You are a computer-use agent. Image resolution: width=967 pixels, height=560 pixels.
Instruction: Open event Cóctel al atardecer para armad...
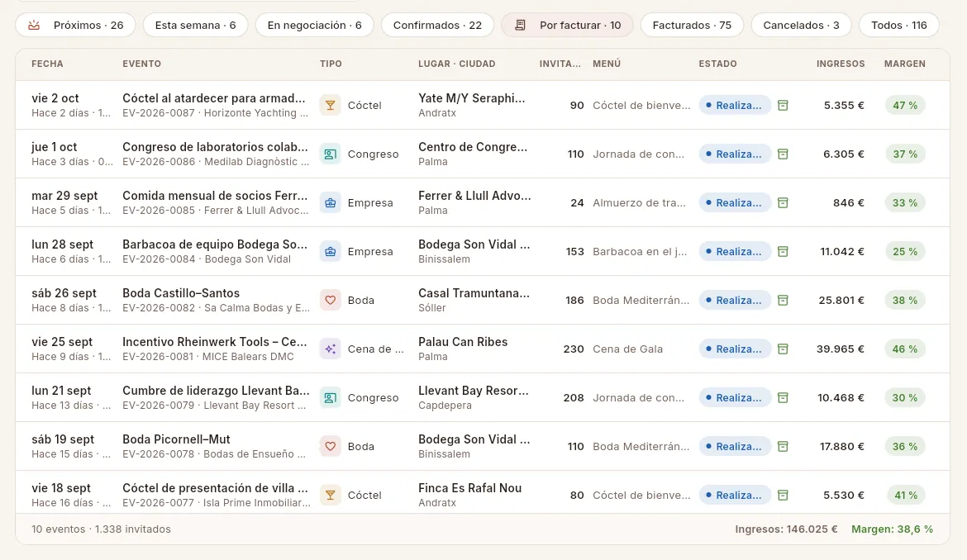[x=214, y=98]
